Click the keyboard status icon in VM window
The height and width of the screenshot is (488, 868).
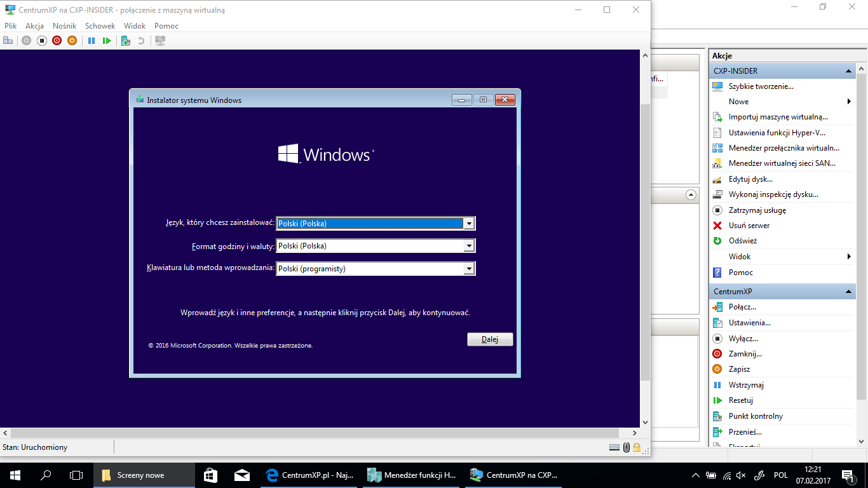[614, 447]
